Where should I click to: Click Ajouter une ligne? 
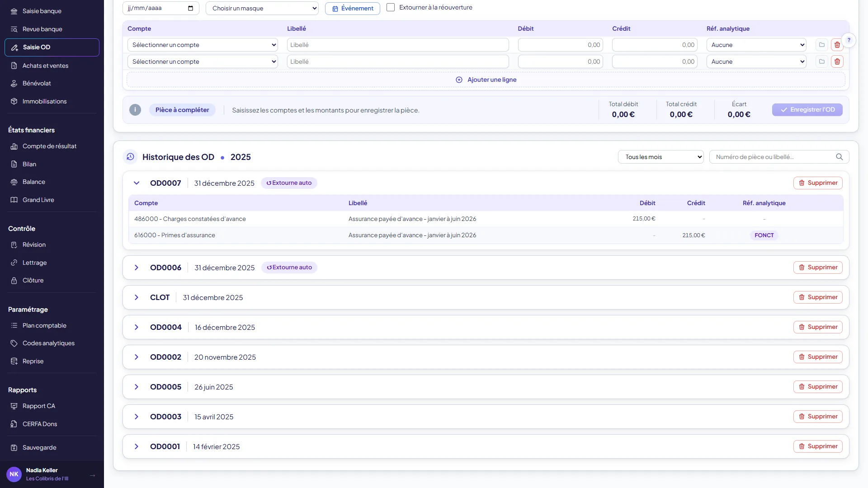(486, 80)
